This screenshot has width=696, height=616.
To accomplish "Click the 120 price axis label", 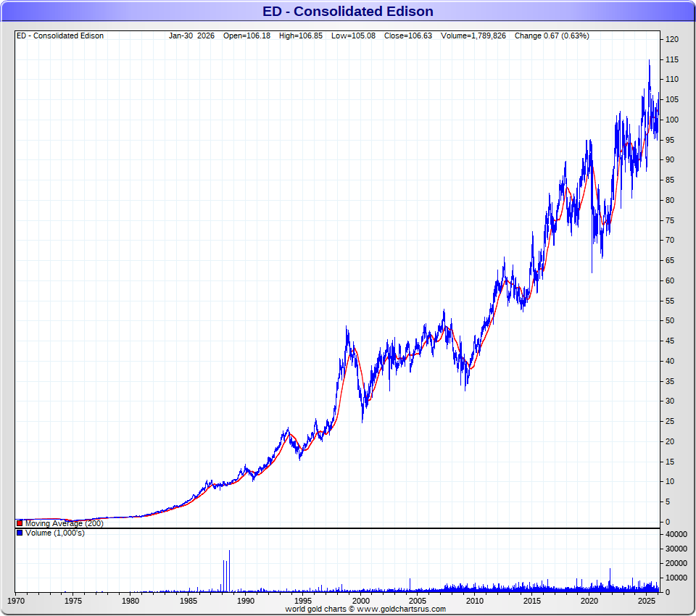I will pos(672,39).
